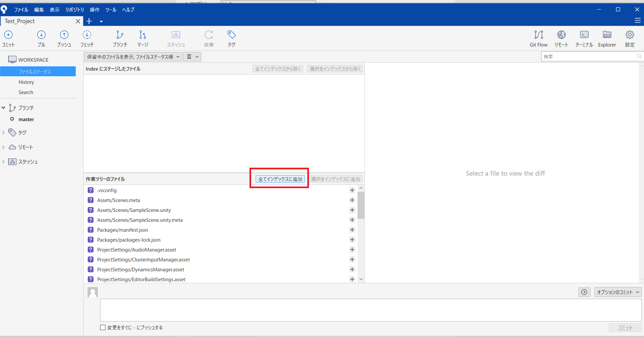Open the Merge (マージ) toolbar tool
The width and height of the screenshot is (644, 337).
143,38
